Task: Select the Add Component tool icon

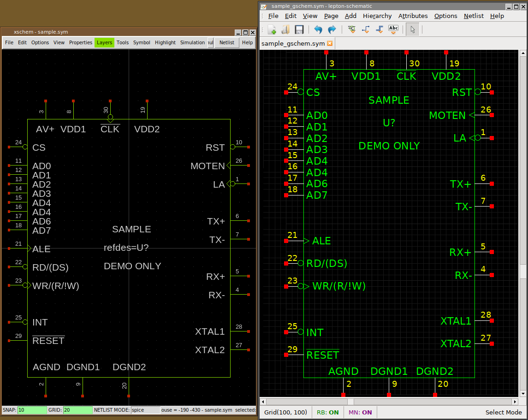Action: [x=352, y=30]
